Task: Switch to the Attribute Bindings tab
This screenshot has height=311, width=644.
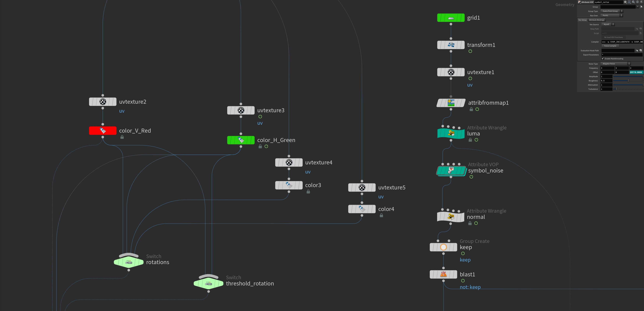Action: click(x=597, y=20)
